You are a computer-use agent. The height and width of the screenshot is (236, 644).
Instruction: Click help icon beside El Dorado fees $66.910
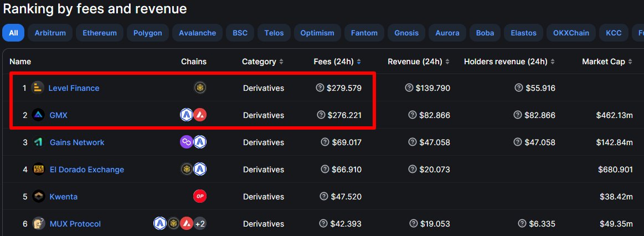coord(324,169)
